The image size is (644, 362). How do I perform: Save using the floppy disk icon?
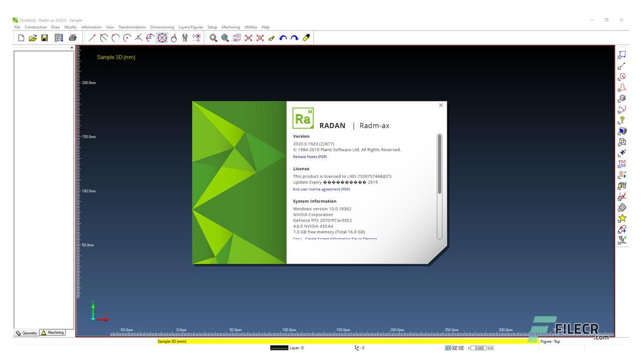point(44,38)
